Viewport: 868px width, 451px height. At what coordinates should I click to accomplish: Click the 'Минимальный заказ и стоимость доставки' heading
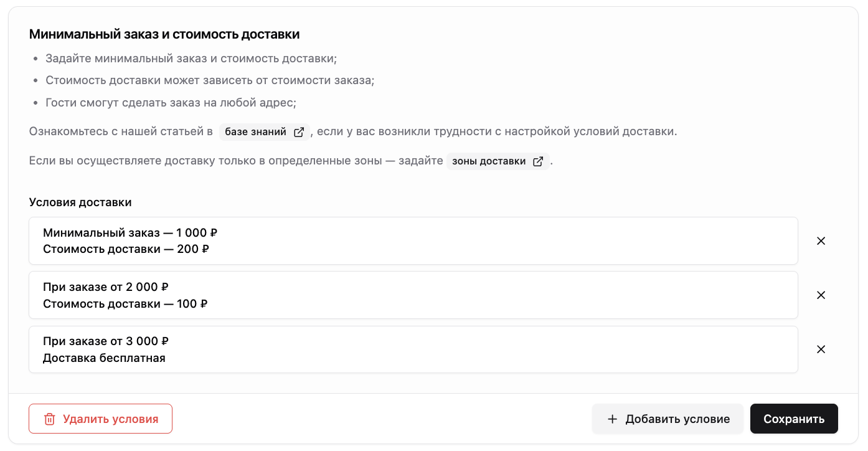pyautogui.click(x=164, y=34)
